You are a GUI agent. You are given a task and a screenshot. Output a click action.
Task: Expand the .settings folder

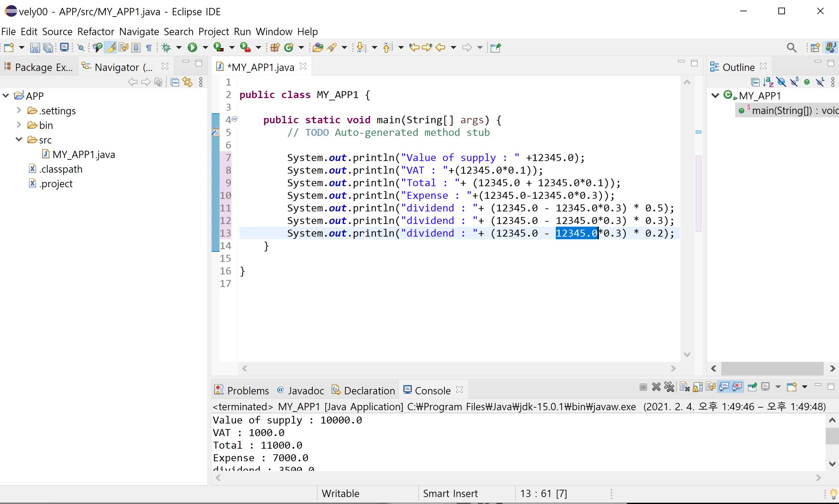pyautogui.click(x=19, y=110)
